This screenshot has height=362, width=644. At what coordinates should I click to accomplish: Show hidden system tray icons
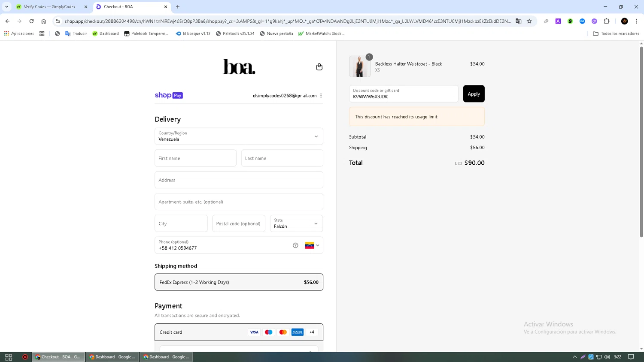[x=574, y=357]
